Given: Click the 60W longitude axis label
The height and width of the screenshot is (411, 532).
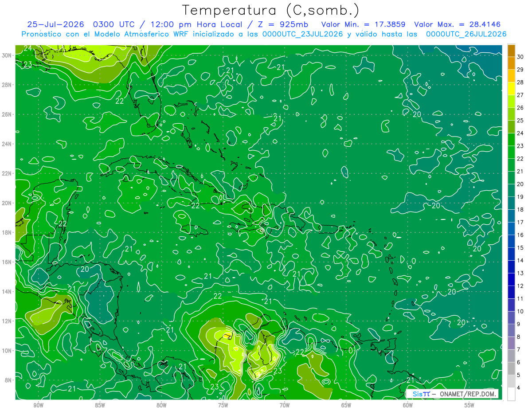Looking at the screenshot, I should click(408, 405).
